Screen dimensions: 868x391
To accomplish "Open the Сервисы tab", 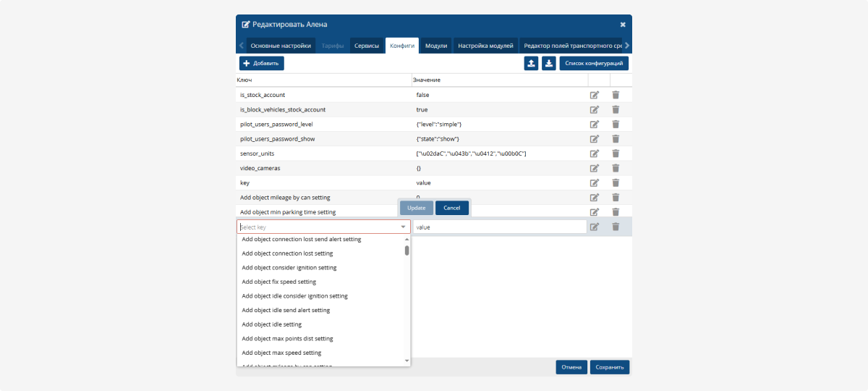I will [367, 46].
